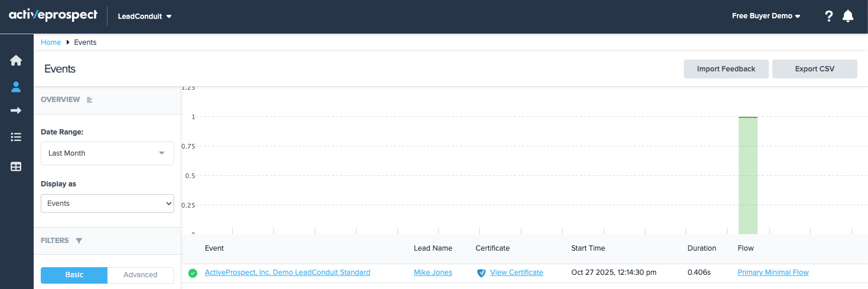Image resolution: width=868 pixels, height=289 pixels.
Task: Click the Home icon in sidebar
Action: tap(16, 60)
